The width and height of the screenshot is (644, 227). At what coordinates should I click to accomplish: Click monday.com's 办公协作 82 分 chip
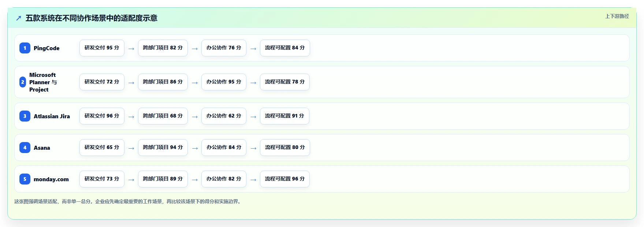(224, 179)
